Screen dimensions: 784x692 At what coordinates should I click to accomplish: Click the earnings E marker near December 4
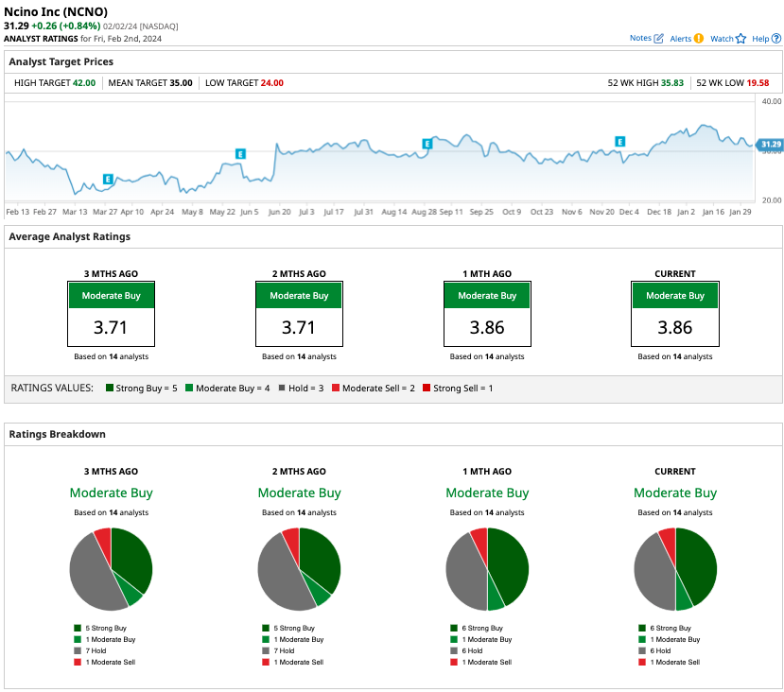tap(618, 140)
